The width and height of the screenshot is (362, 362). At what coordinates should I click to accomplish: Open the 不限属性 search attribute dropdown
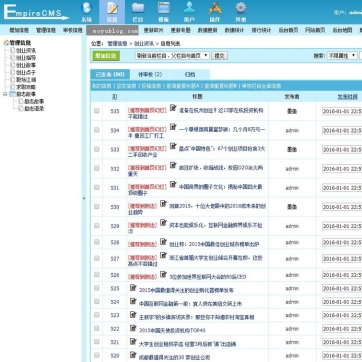[342, 56]
